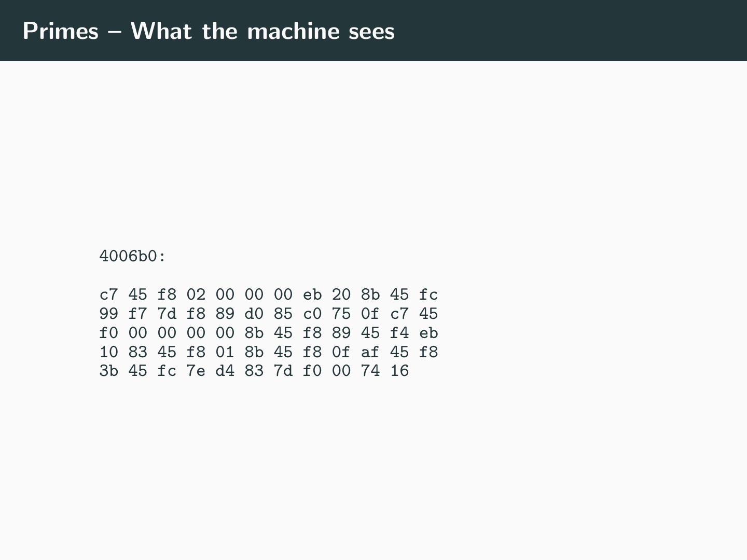
Task: Click hex byte 7e in last row
Action: [196, 371]
